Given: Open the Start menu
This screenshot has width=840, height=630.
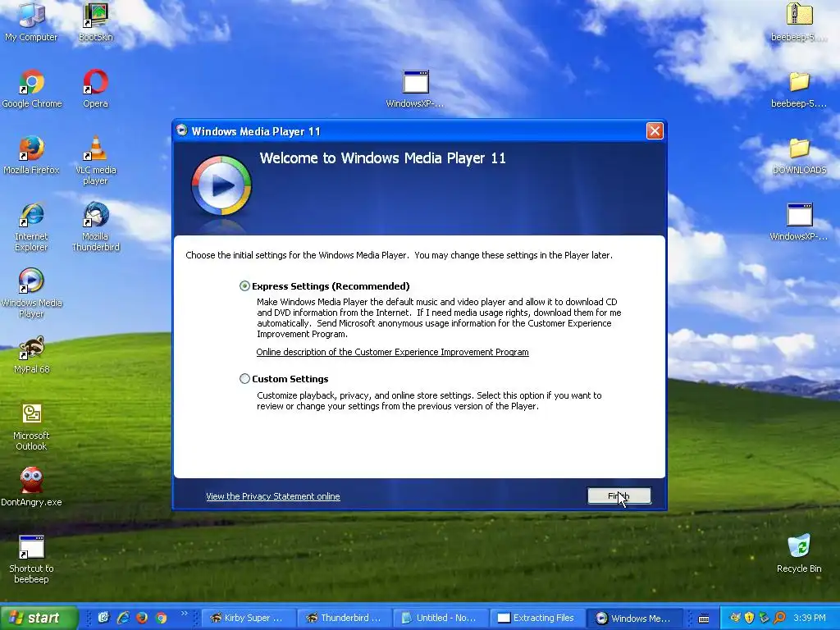Looking at the screenshot, I should click(39, 618).
